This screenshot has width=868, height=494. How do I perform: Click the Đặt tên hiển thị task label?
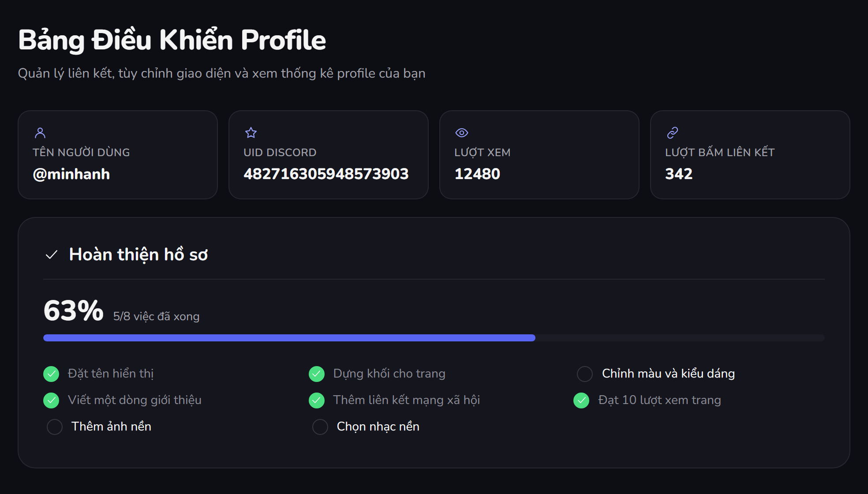click(x=111, y=374)
